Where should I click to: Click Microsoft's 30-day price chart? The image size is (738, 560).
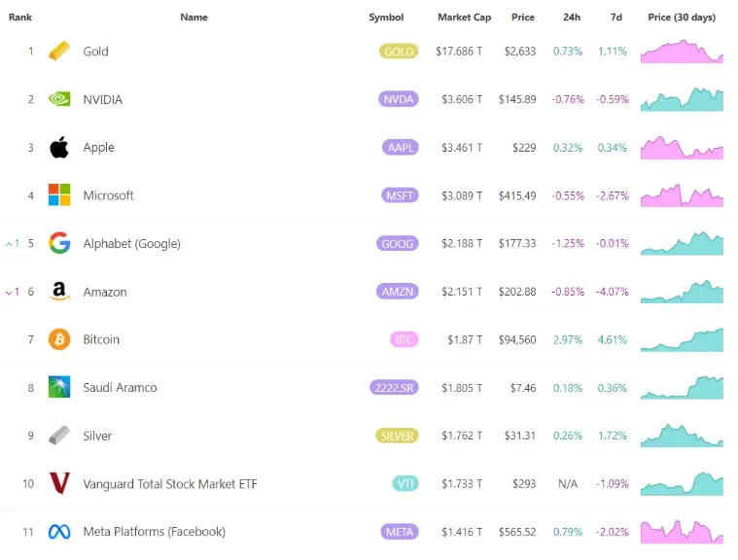[682, 195]
